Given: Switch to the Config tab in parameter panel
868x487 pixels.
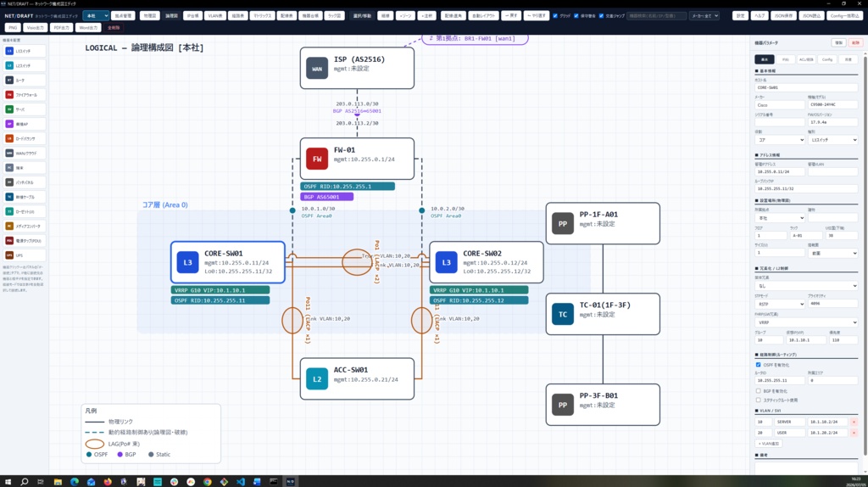Looking at the screenshot, I should [827, 59].
